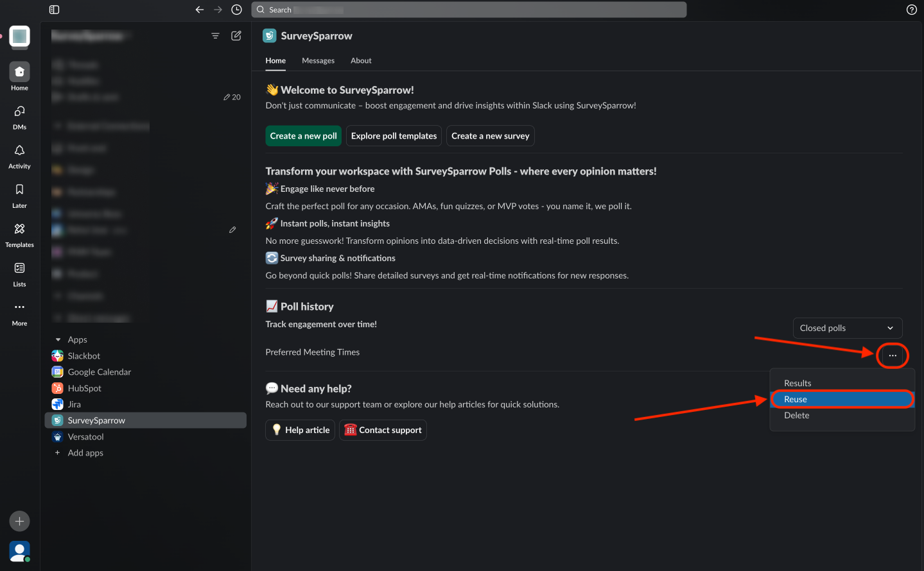Click the history clock icon

(236, 10)
